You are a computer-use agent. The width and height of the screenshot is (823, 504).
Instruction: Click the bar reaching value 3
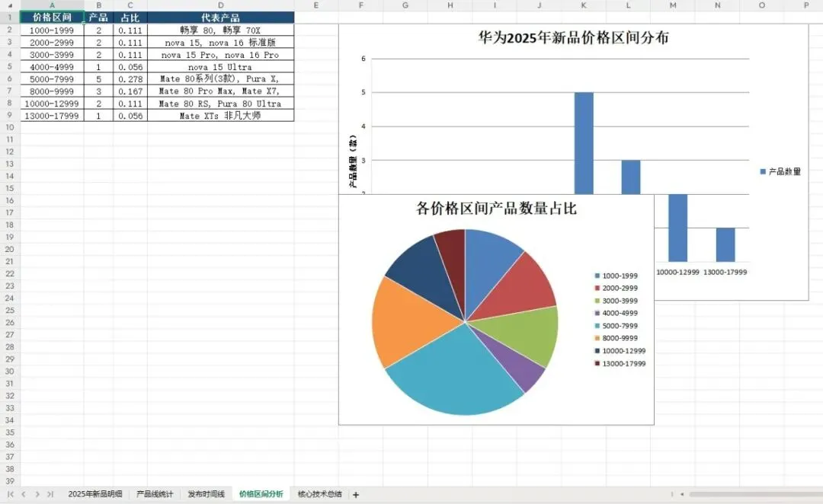(x=631, y=177)
